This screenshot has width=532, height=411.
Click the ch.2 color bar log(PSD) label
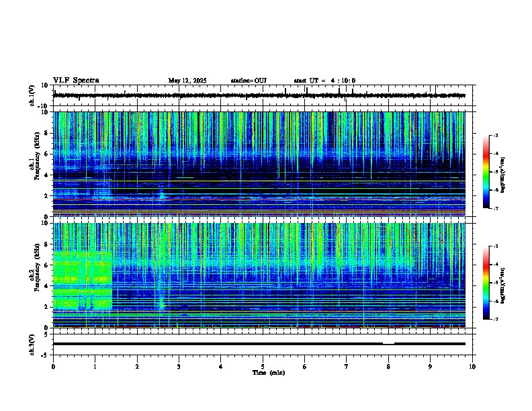tap(502, 285)
